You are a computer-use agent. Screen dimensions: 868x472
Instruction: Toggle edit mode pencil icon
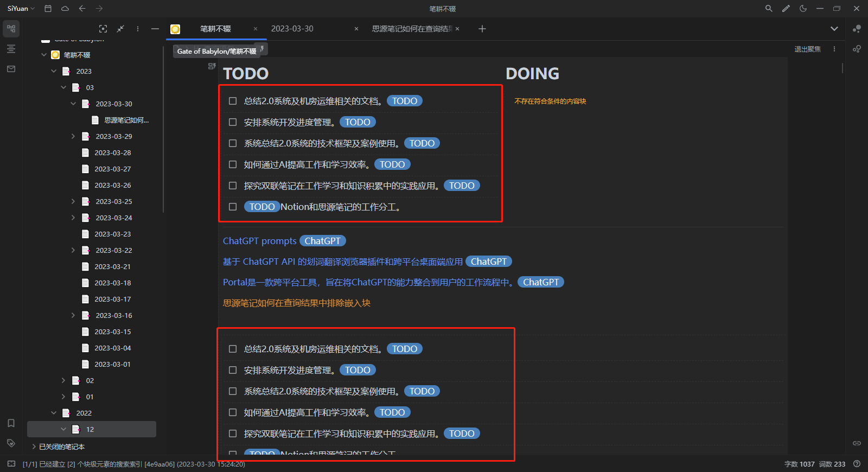(x=786, y=9)
